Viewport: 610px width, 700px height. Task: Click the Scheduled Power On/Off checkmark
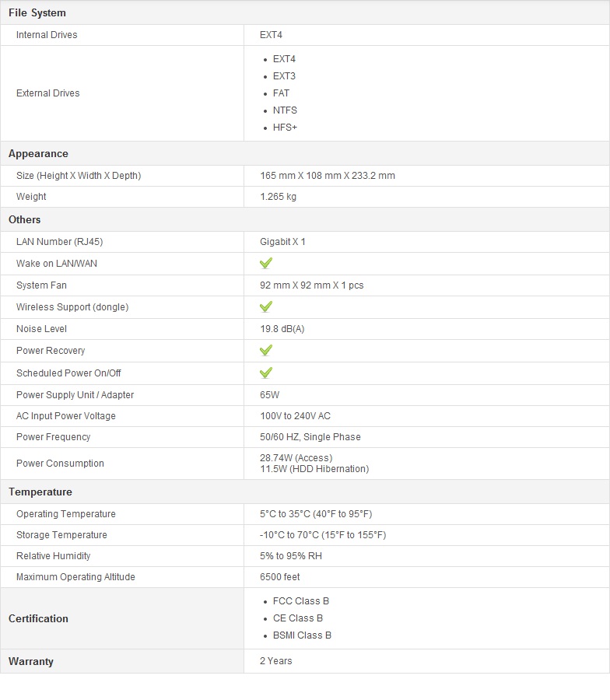pos(266,373)
